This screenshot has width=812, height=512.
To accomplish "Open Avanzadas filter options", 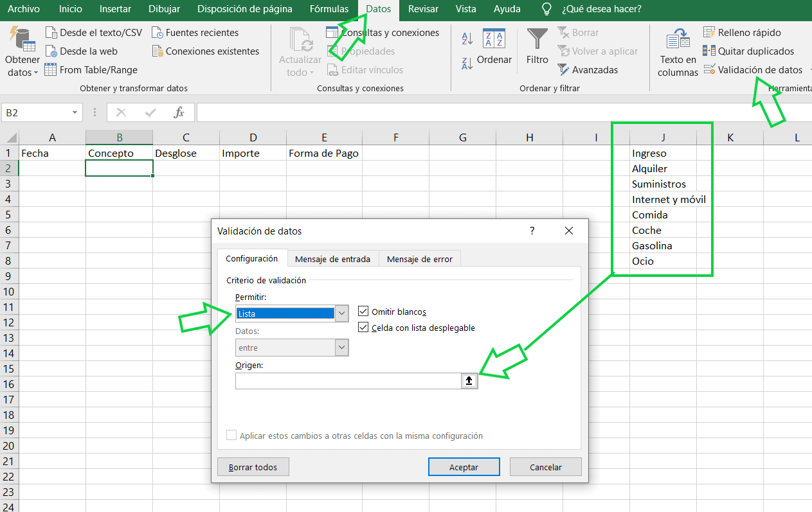I will (588, 70).
